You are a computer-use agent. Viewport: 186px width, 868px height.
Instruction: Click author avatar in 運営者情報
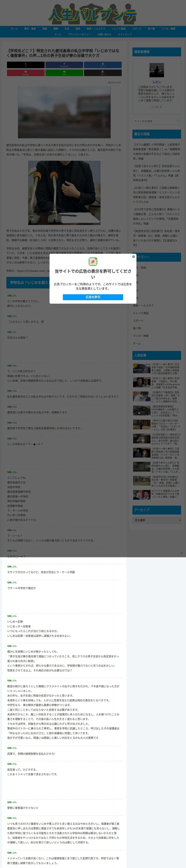[157, 70]
